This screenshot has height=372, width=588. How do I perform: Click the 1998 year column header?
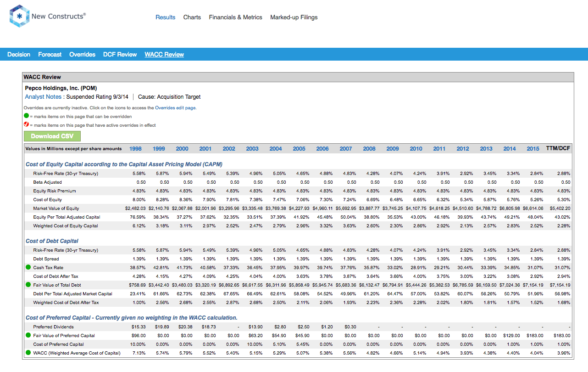tap(135, 149)
